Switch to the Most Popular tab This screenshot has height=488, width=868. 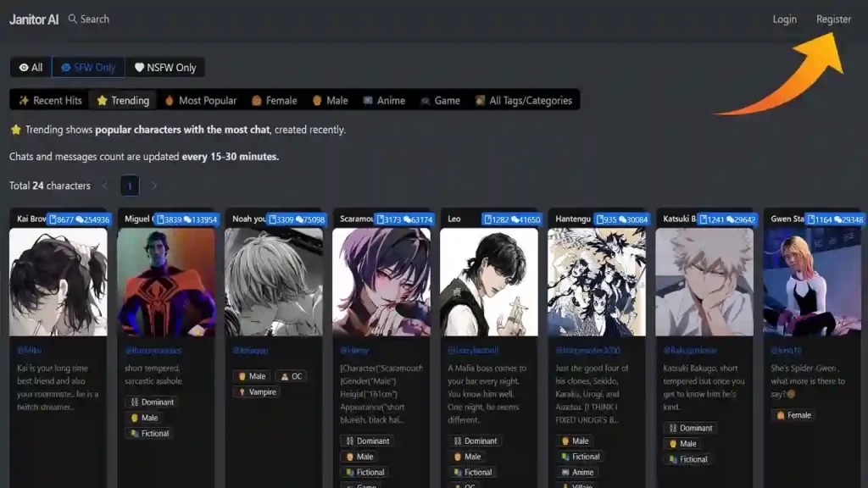click(200, 100)
